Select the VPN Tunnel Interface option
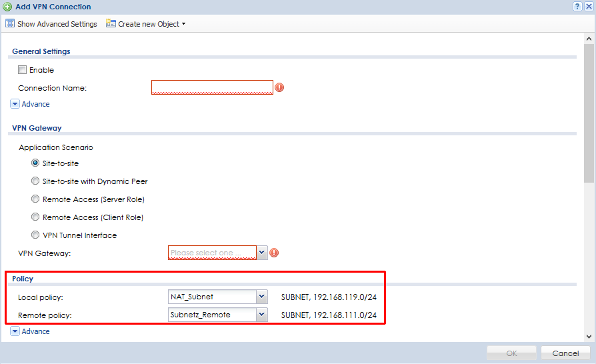 [35, 235]
